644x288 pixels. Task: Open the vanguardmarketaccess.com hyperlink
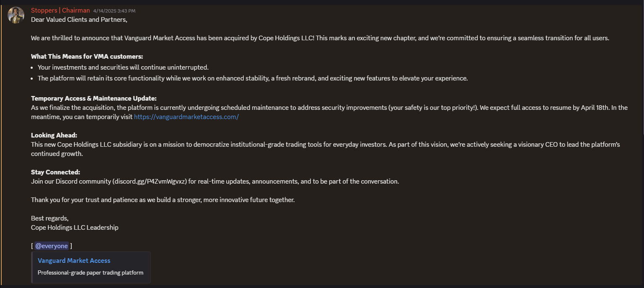186,117
